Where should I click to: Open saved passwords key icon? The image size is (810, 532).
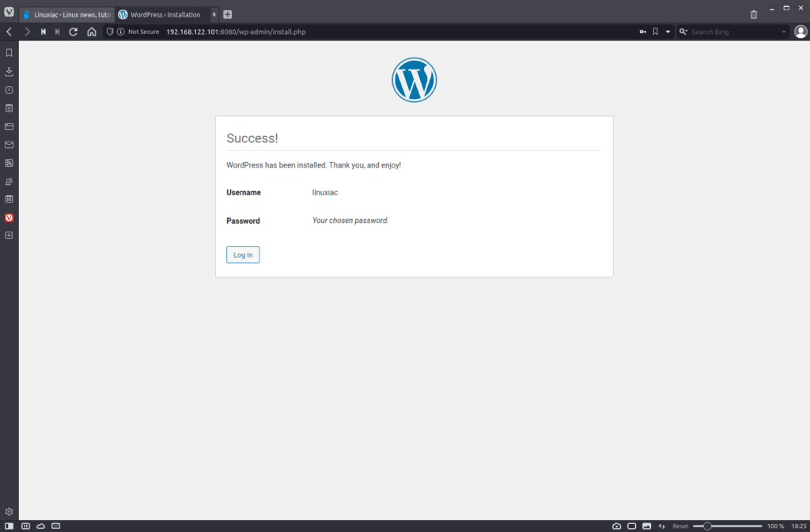point(642,32)
